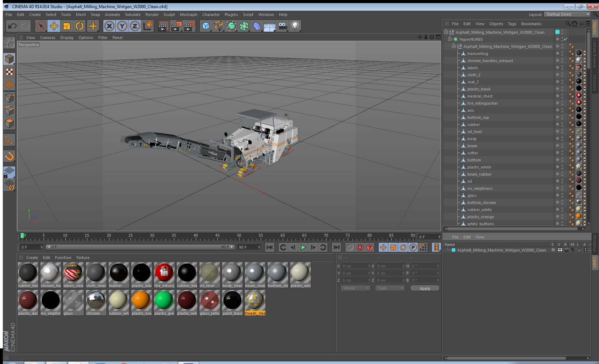This screenshot has height=364, width=599.
Task: Open the MoGraph menu
Action: pyautogui.click(x=188, y=15)
